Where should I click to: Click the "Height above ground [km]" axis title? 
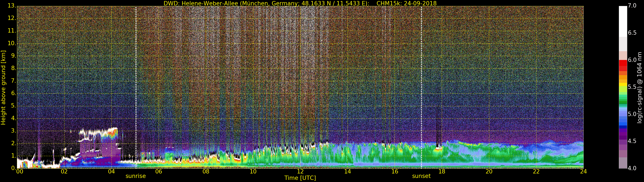pyautogui.click(x=3, y=87)
